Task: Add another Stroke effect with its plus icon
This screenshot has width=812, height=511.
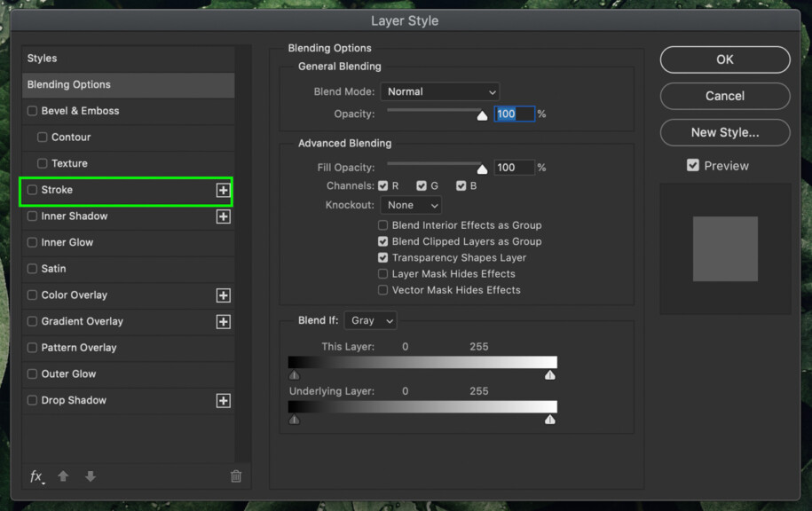Action: [224, 190]
